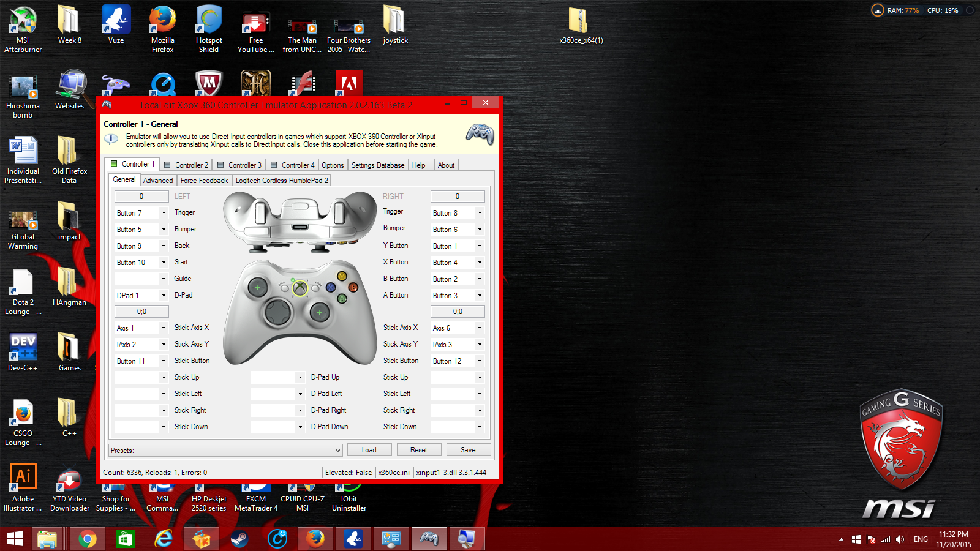This screenshot has height=551, width=980.
Task: Launch Steam from the taskbar
Action: [x=239, y=539]
